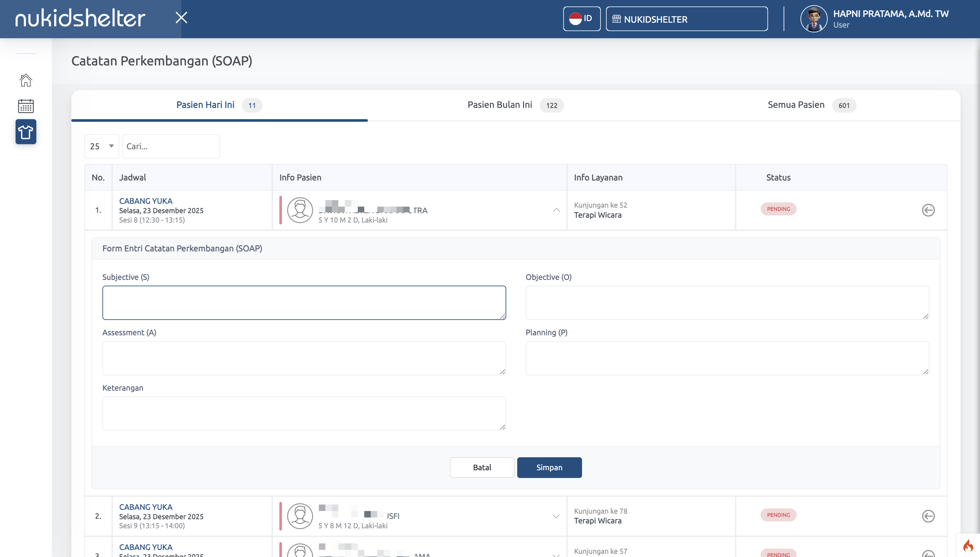Screen dimensions: 980x557
Task: Click the Batal button
Action: click(x=482, y=467)
